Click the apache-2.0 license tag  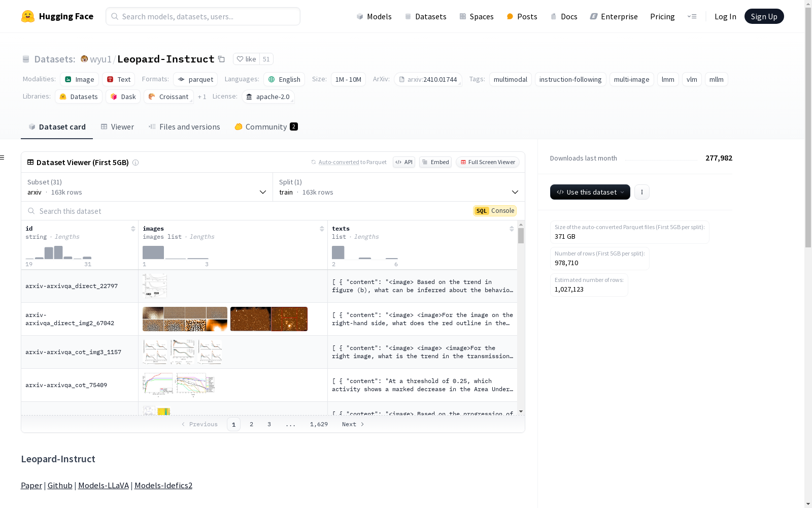tap(268, 97)
